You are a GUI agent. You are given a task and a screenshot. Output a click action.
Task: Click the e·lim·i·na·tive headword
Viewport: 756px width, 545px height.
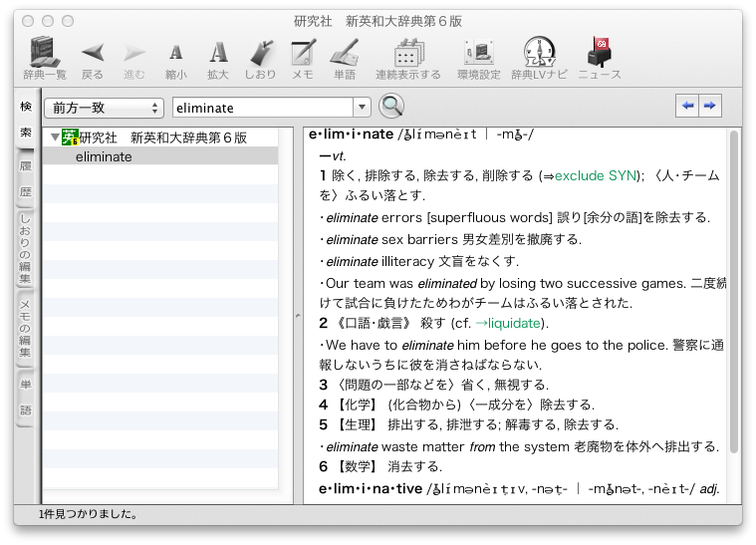371,488
